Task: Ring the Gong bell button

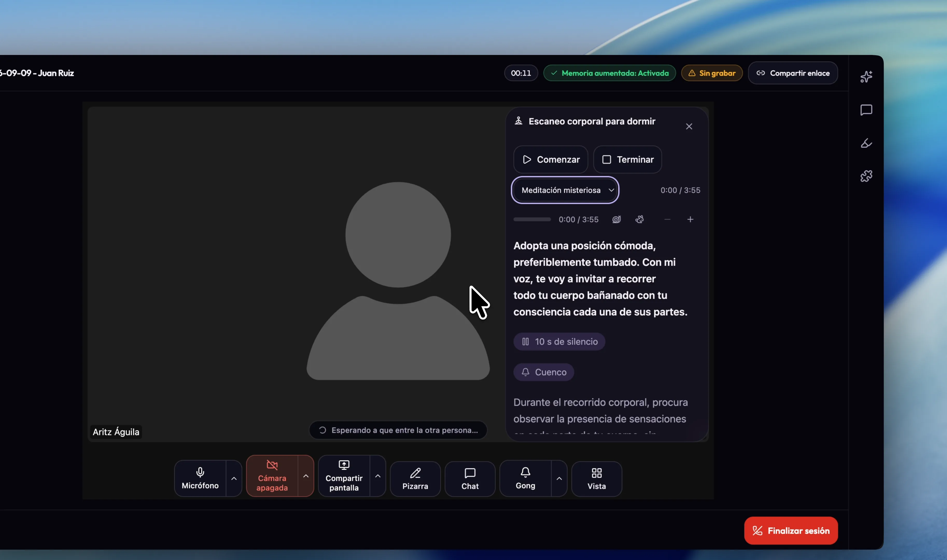Action: [x=525, y=479]
